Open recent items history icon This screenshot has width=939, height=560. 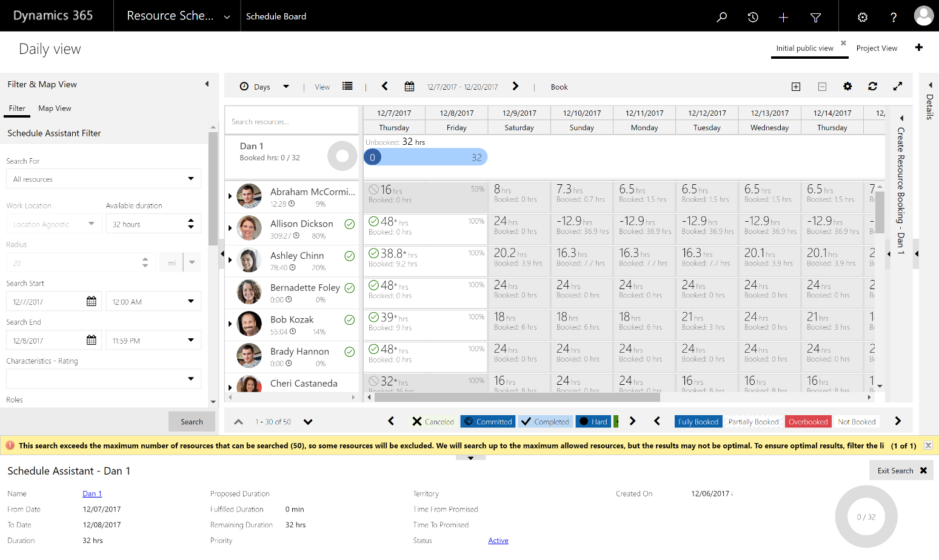tap(753, 17)
